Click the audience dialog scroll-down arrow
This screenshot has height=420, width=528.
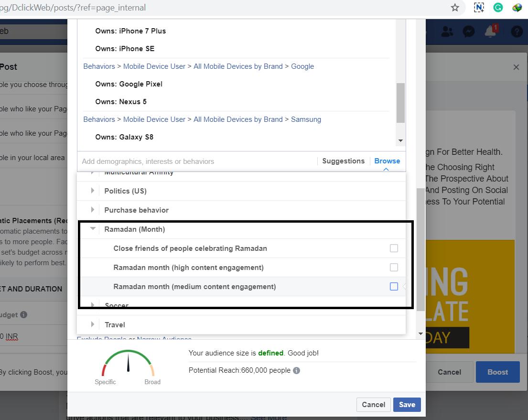pos(420,334)
